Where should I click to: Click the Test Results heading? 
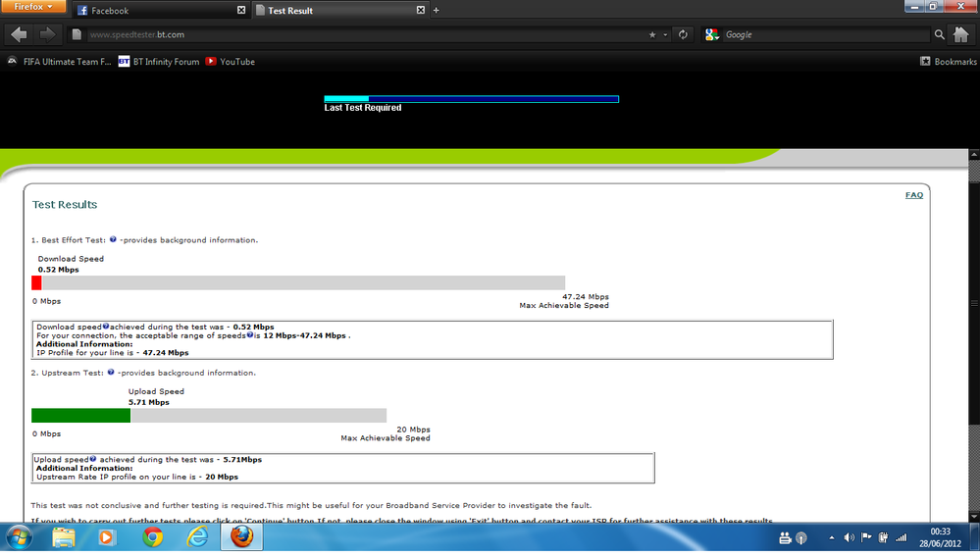coord(65,204)
